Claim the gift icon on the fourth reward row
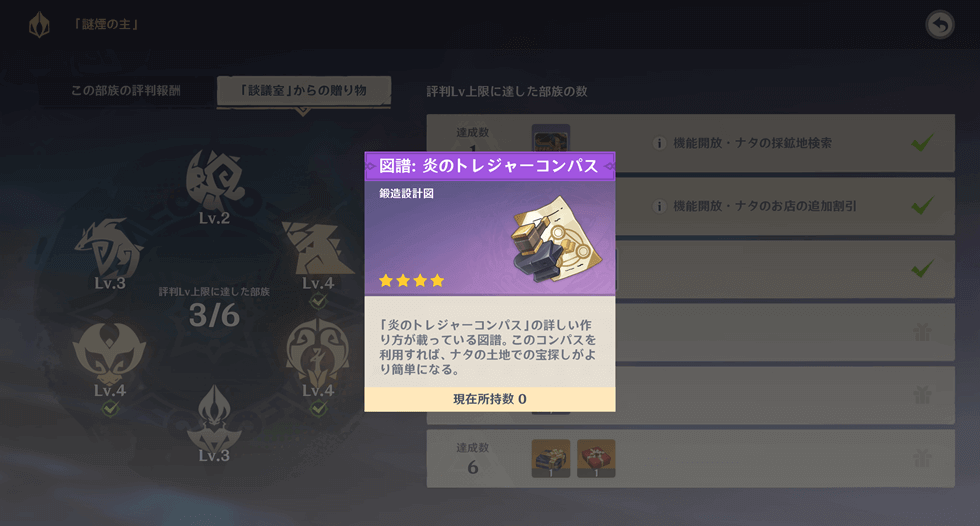 point(922,332)
